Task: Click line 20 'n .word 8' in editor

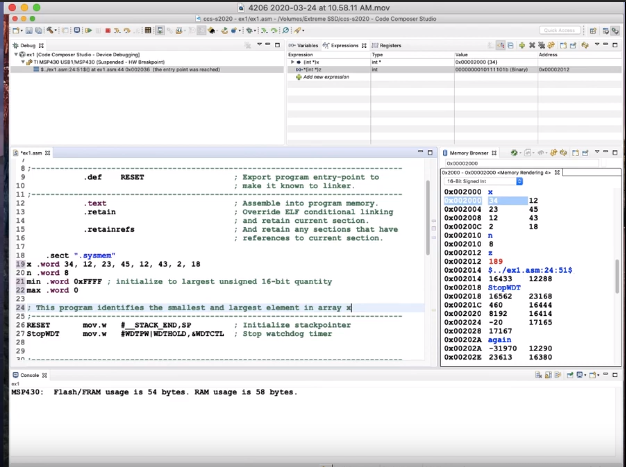Action: coord(48,273)
